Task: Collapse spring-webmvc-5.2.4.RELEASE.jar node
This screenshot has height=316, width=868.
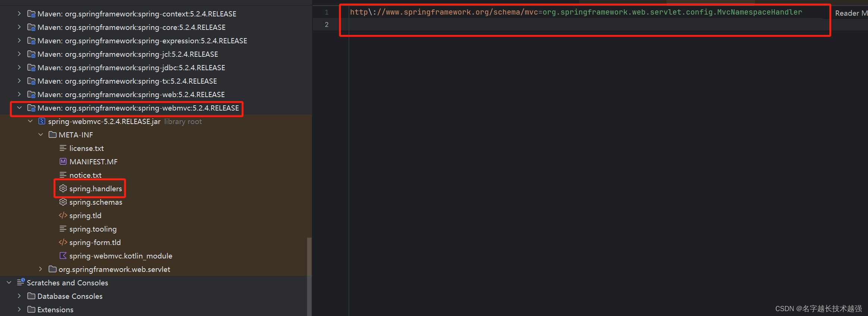Action: tap(30, 121)
